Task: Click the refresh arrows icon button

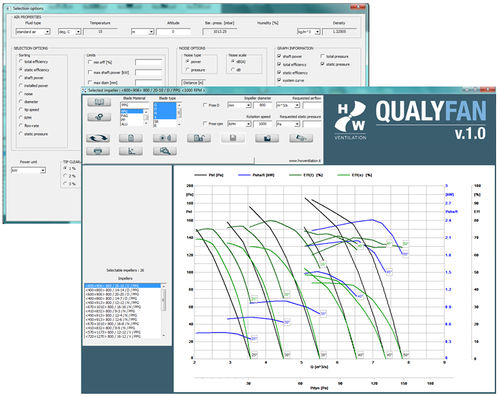Action: [98, 138]
